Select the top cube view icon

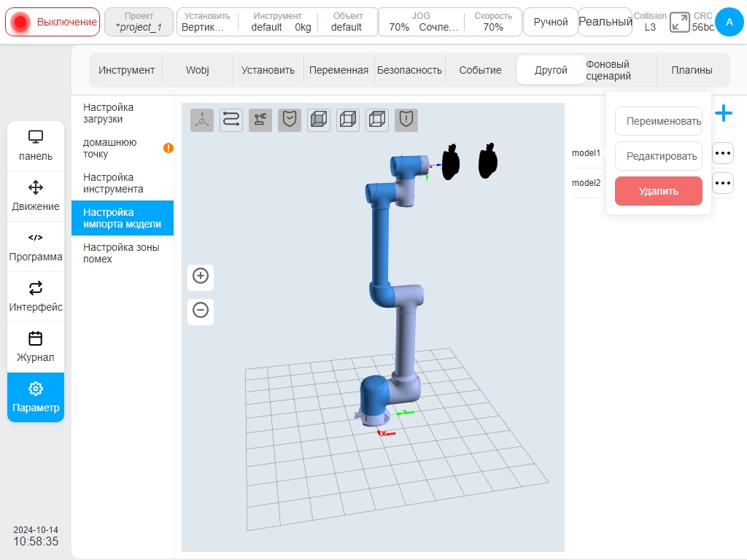[377, 120]
